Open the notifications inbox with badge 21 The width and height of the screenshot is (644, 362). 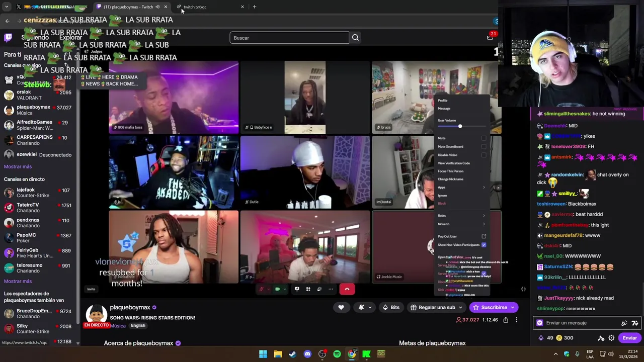pos(490,37)
